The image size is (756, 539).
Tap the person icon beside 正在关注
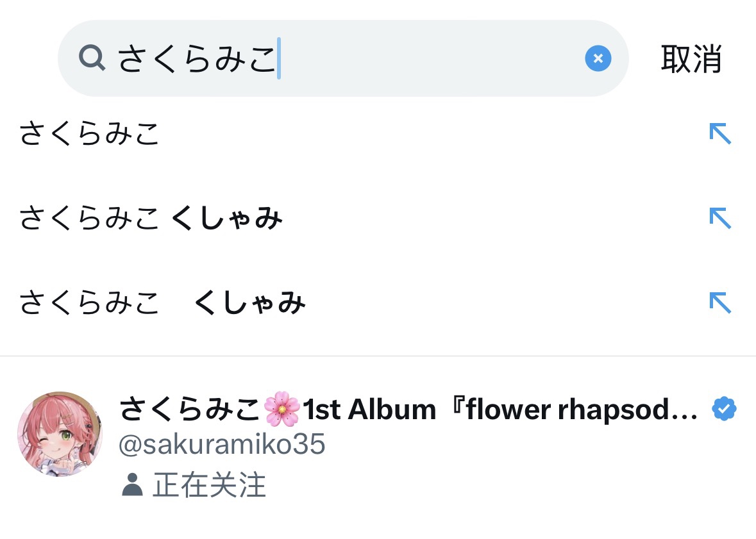click(x=131, y=485)
